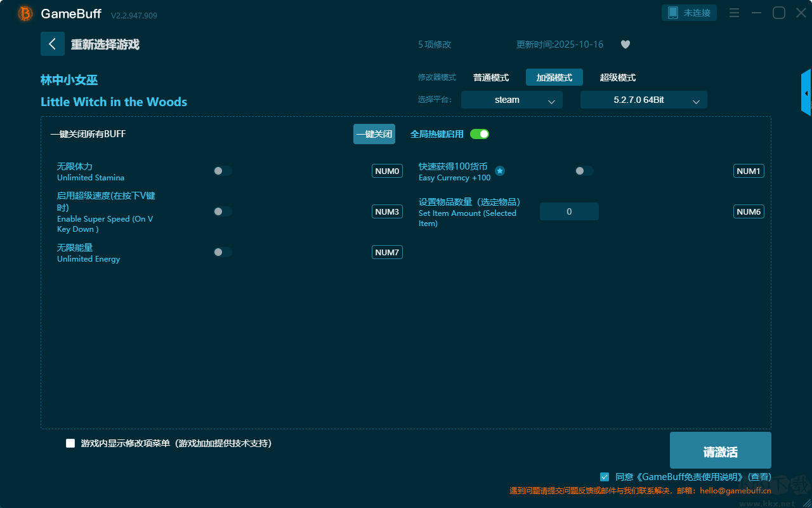
Task: Disable the 全局热键启用 global hotkey switch
Action: coord(480,134)
